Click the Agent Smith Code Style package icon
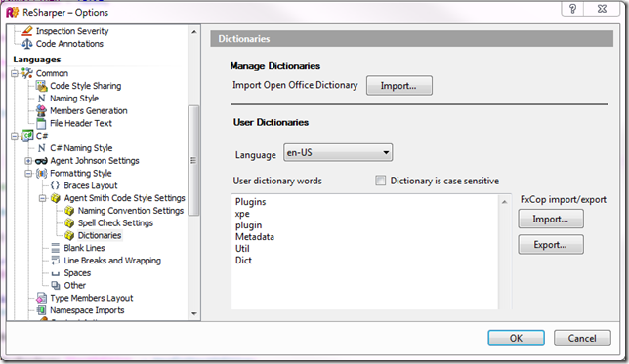Viewport: 629px width, 364px height. pos(56,198)
